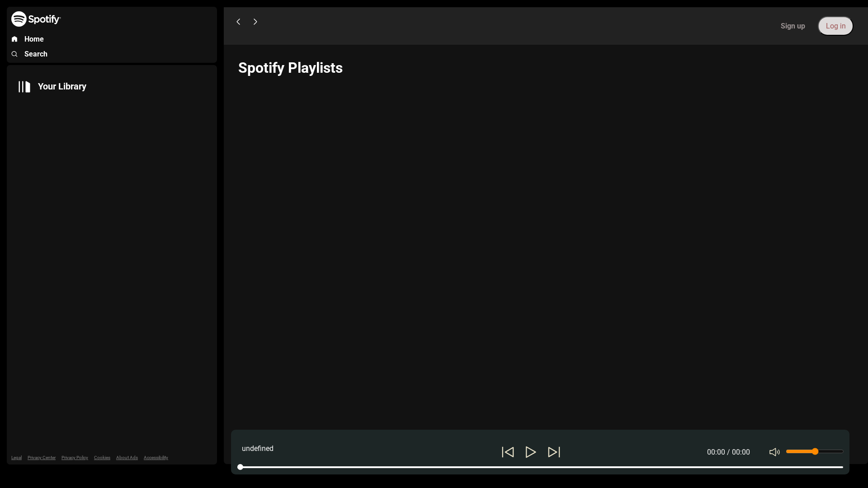Adjust the orange volume slider
This screenshot has width=868, height=488.
[815, 451]
